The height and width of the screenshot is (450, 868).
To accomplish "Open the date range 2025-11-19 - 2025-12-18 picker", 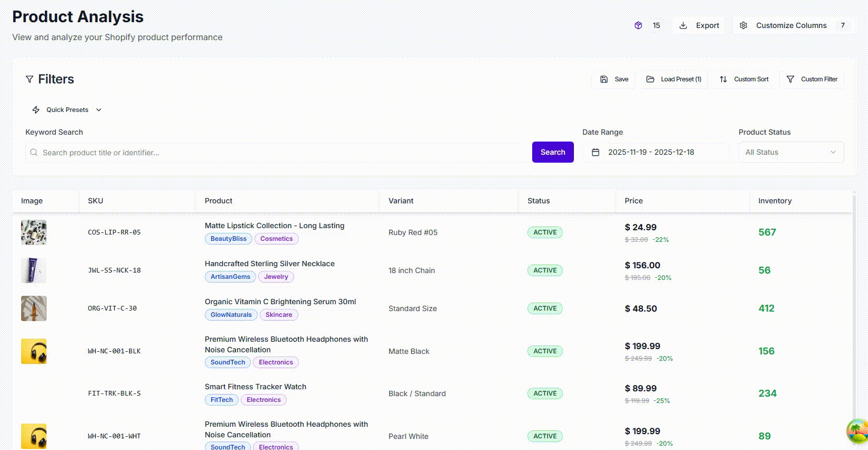I will [x=656, y=152].
